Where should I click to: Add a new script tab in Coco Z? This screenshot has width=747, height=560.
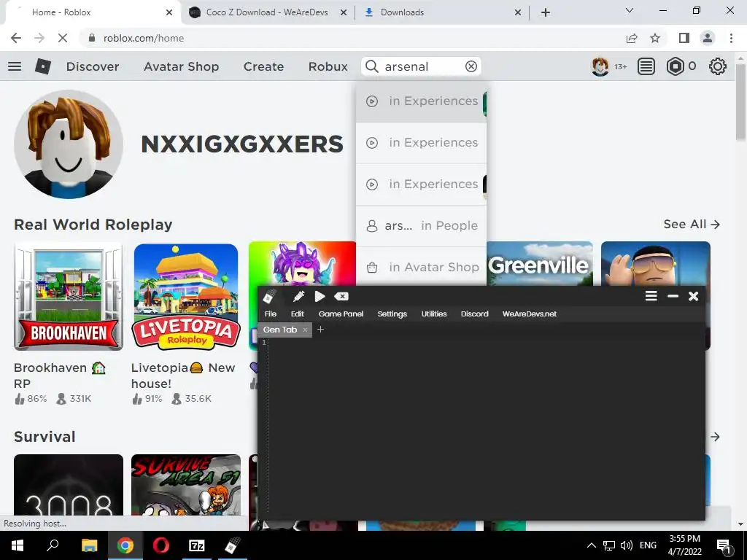(x=321, y=329)
